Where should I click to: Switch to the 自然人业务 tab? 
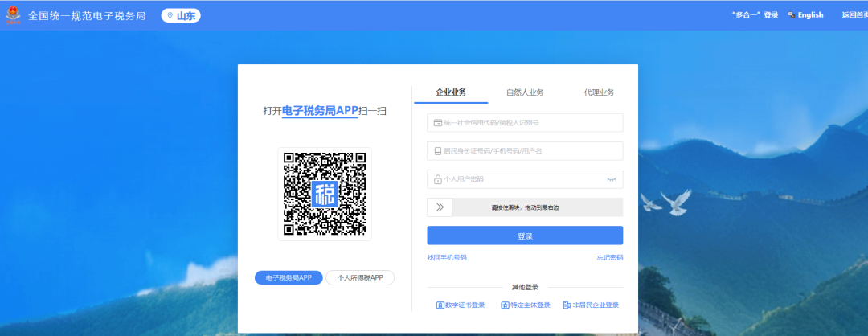point(525,92)
